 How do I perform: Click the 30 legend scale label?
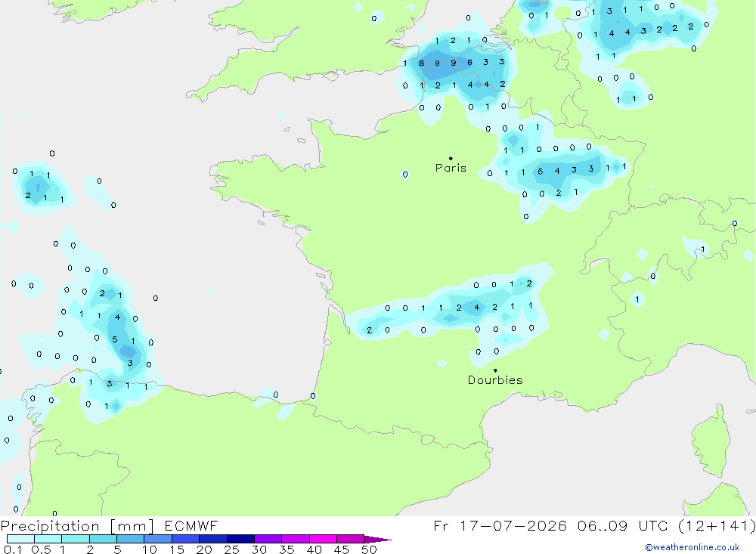tap(259, 549)
